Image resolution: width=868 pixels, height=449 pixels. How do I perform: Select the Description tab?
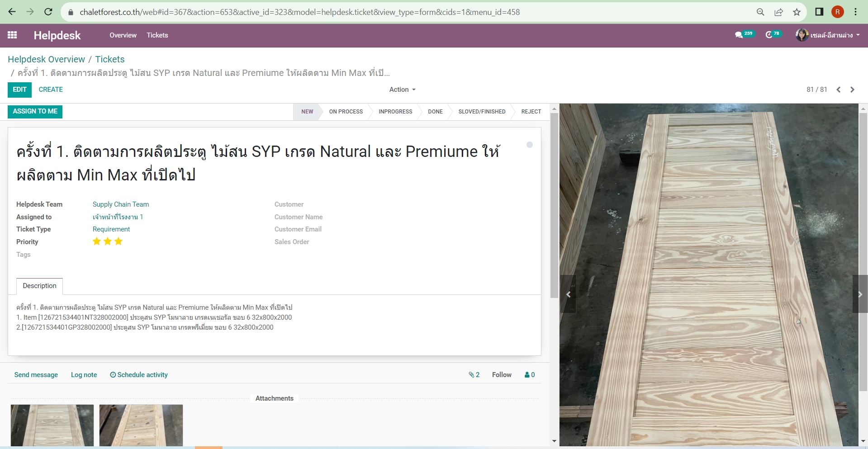point(40,286)
